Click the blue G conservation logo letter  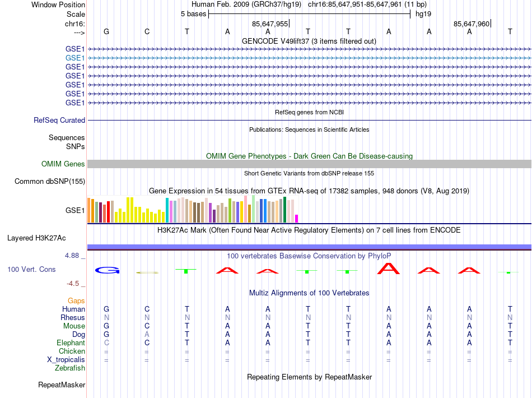pos(107,270)
